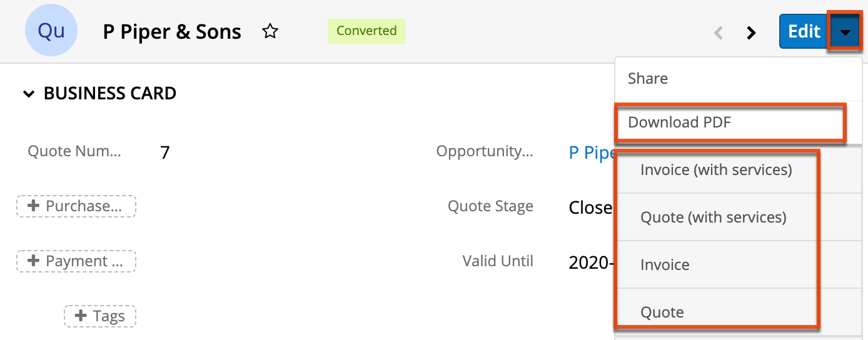Viewport: 868px width, 340px height.
Task: Click the star favorite icon
Action: 270,31
